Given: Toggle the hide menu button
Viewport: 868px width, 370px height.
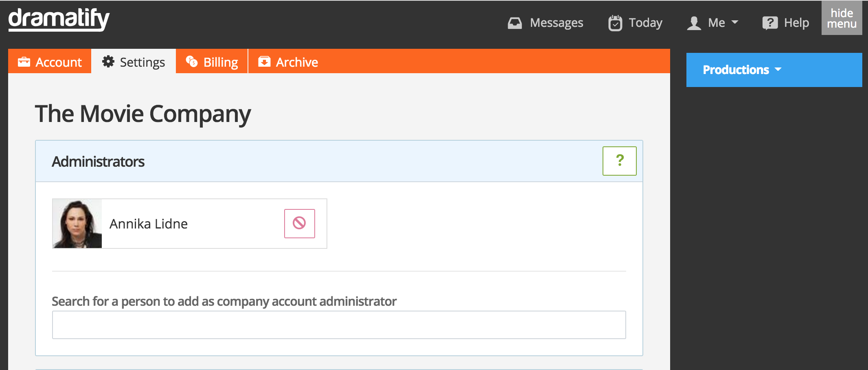Looking at the screenshot, I should click(842, 18).
